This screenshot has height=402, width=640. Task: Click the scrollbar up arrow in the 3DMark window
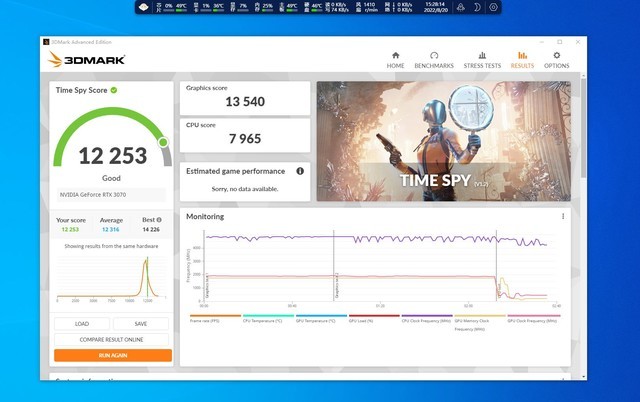pyautogui.click(x=583, y=76)
